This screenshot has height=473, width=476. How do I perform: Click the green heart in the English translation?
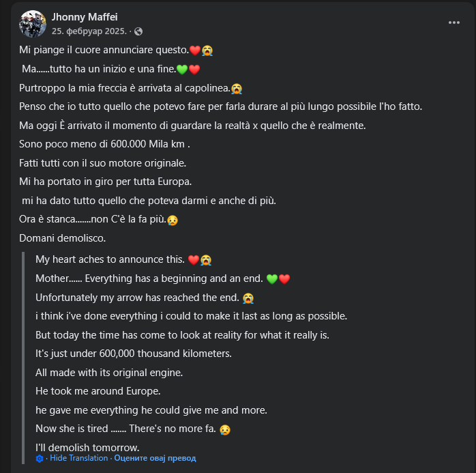point(272,279)
